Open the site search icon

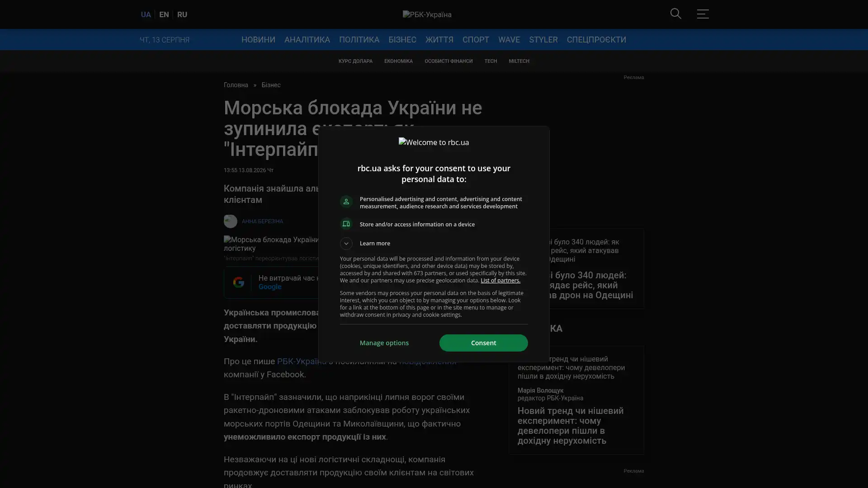point(675,14)
